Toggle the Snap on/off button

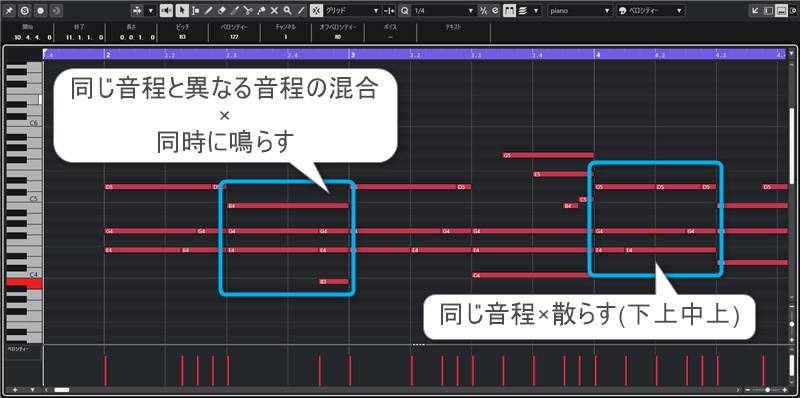316,10
